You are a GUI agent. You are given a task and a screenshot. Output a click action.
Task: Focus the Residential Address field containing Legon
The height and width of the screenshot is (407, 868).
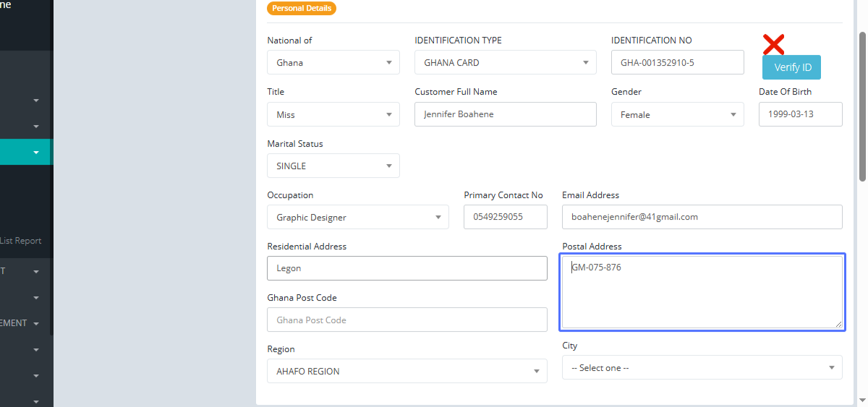[x=407, y=268]
